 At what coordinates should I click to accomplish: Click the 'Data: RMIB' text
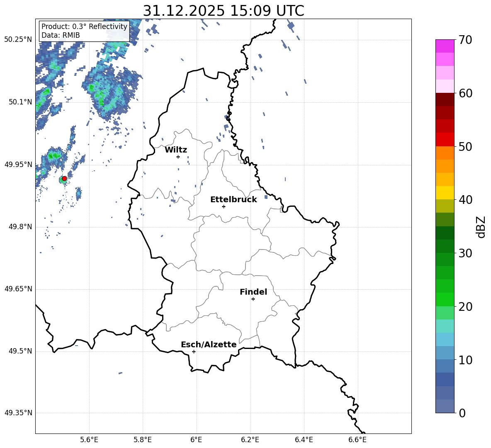[x=61, y=35]
